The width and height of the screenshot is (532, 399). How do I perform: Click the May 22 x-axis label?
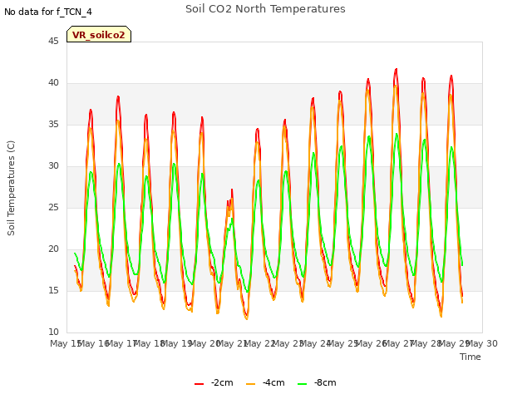(260, 343)
